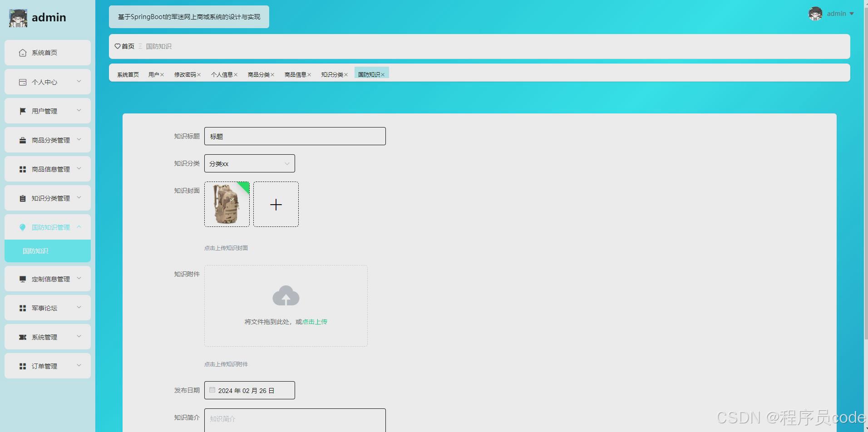Image resolution: width=868 pixels, height=432 pixels.
Task: Expand the 个人中心 menu chevron
Action: pyautogui.click(x=79, y=82)
